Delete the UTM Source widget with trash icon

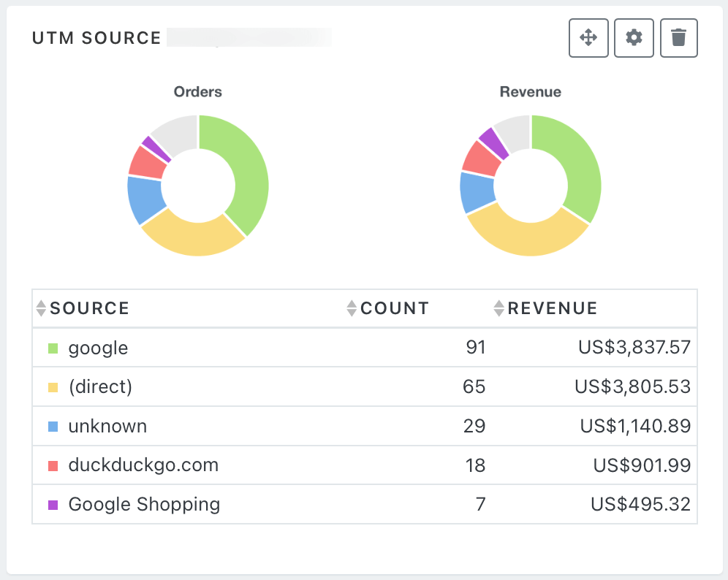click(679, 38)
